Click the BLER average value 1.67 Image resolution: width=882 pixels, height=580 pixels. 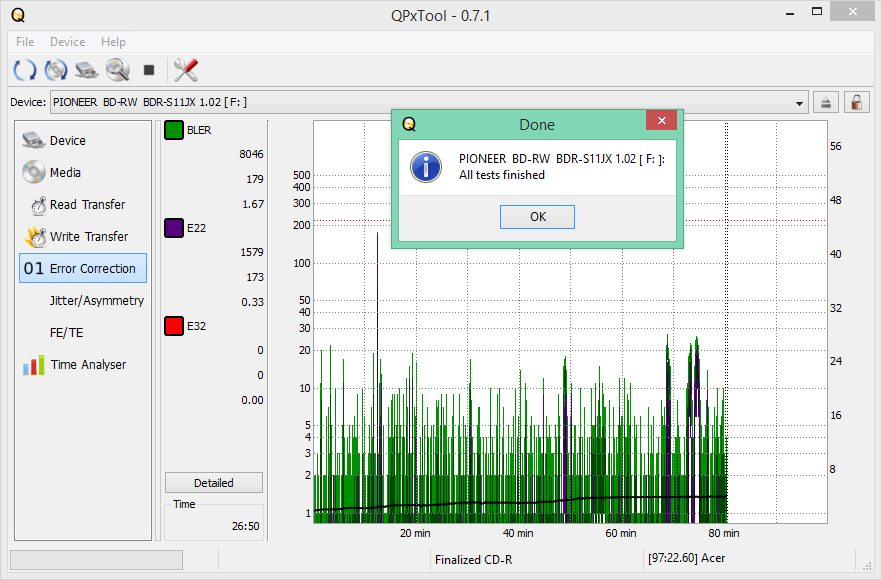click(x=253, y=204)
